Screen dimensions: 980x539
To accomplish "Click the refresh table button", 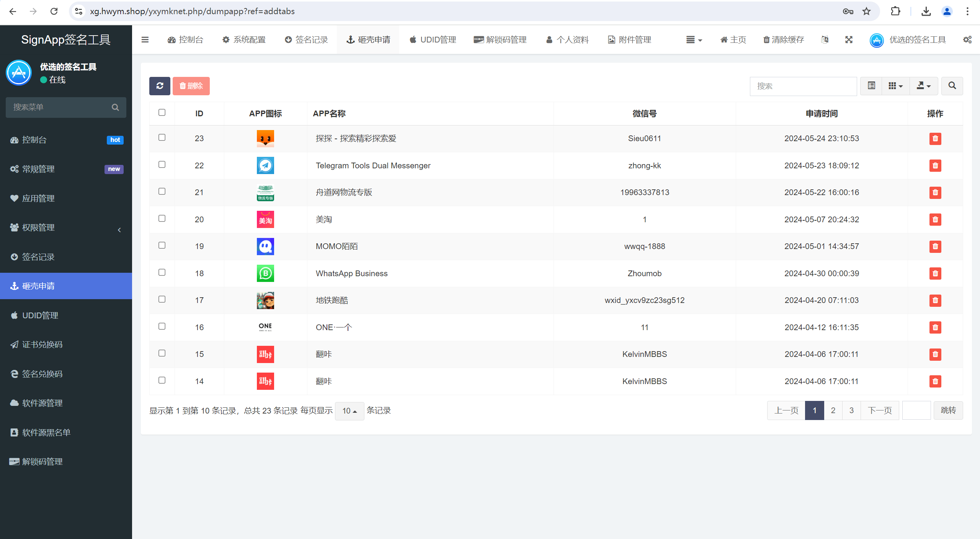I will 160,86.
